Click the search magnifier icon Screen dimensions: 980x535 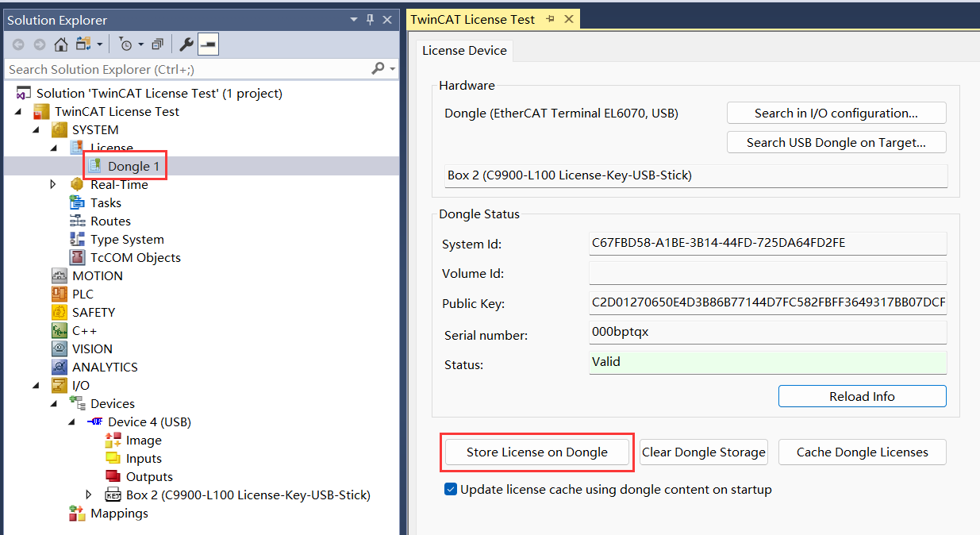click(379, 69)
